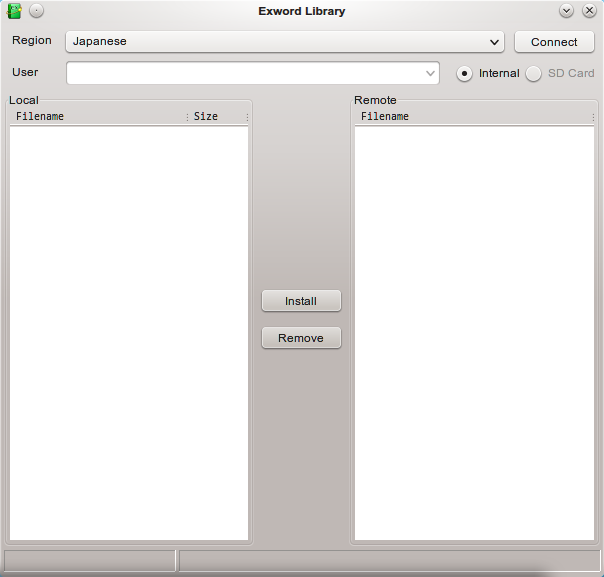This screenshot has width=604, height=577.
Task: Click inside the User text field
Action: point(245,73)
